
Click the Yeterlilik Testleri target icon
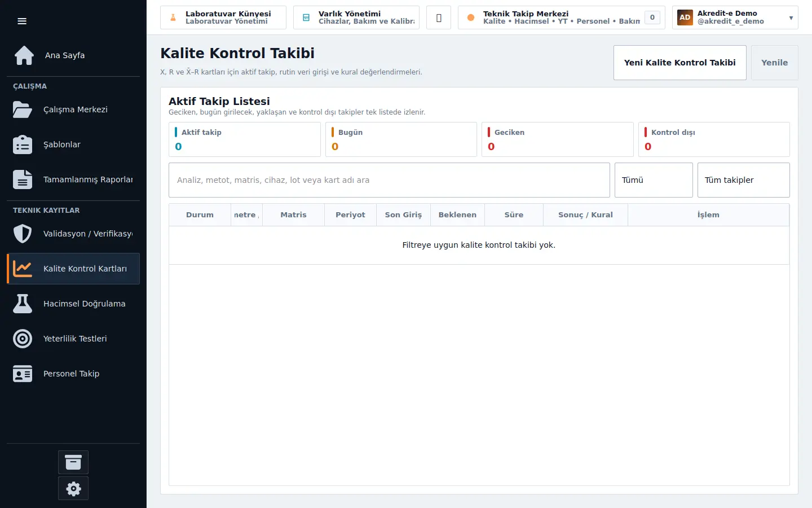click(x=23, y=339)
